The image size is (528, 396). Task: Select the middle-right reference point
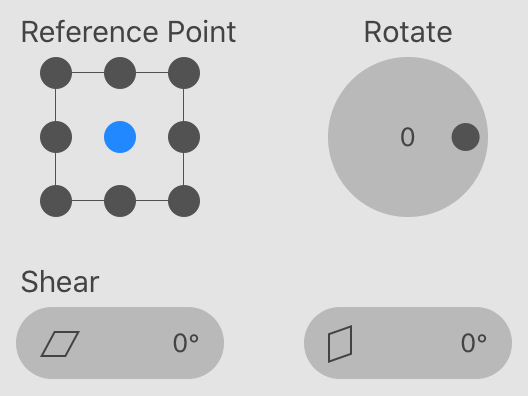pos(184,137)
